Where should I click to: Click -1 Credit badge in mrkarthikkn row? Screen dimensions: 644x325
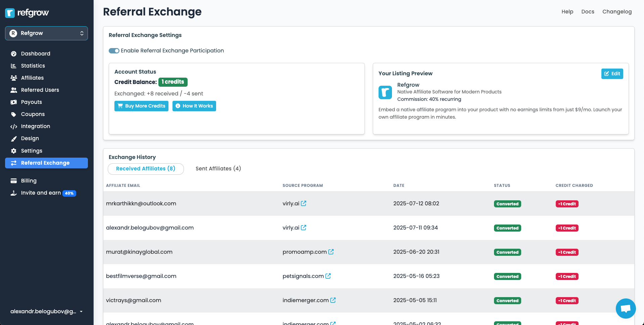tap(567, 204)
